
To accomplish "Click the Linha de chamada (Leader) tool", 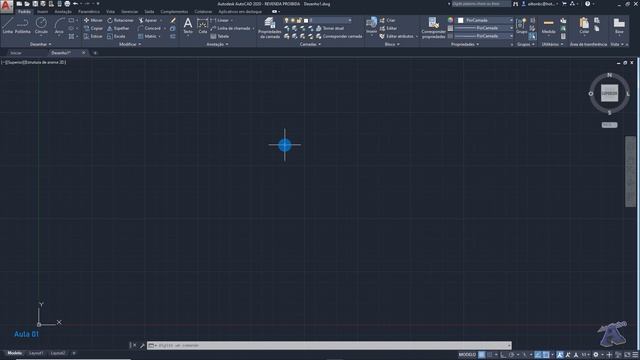I will (231, 28).
